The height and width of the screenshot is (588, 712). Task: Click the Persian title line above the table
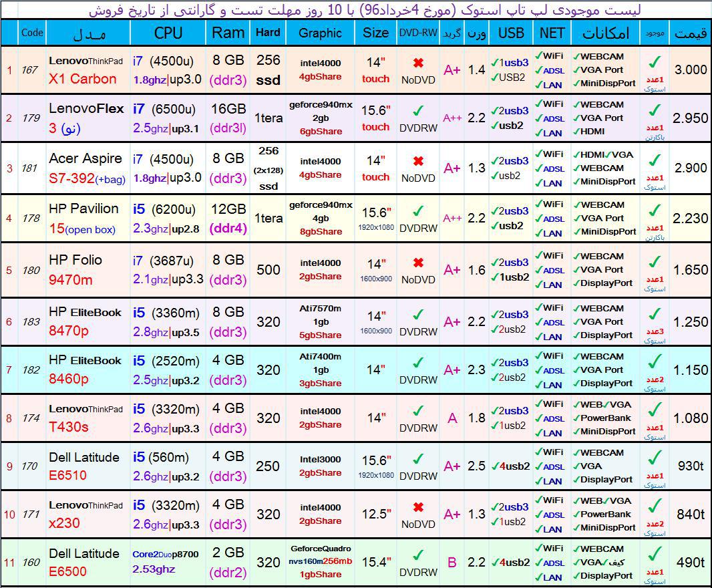pyautogui.click(x=364, y=9)
